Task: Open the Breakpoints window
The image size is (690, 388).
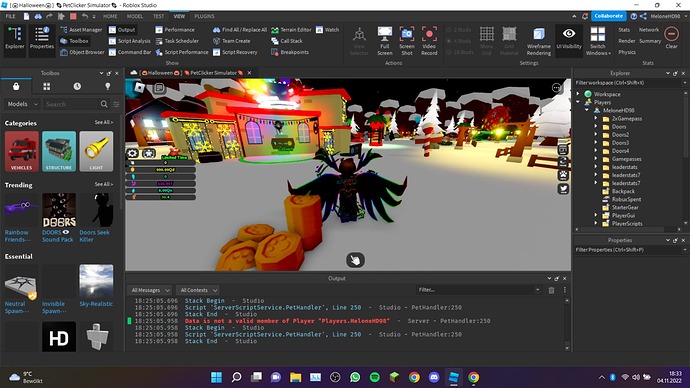Action: point(290,52)
